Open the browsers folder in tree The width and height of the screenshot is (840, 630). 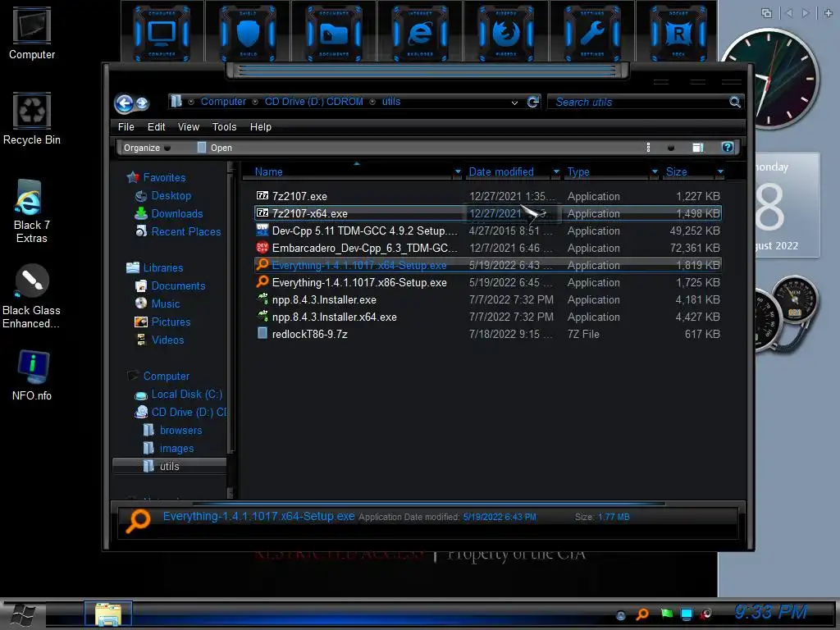coord(180,430)
